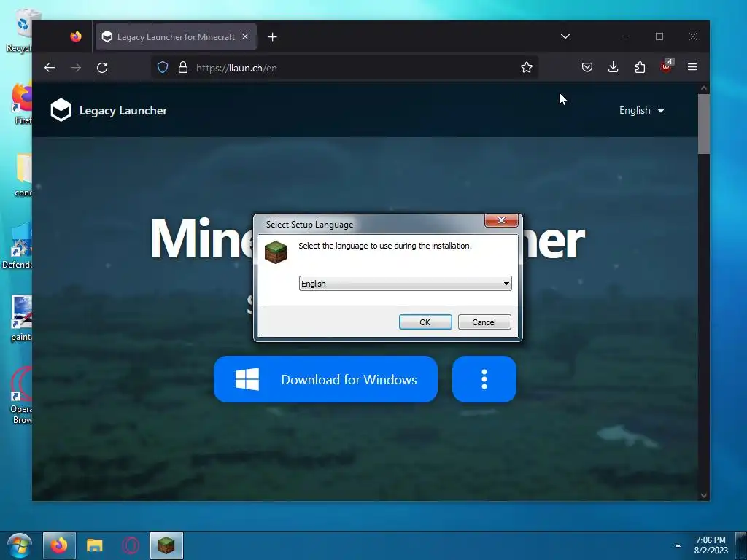
Task: Click the scrollbar down arrow
Action: (x=704, y=495)
